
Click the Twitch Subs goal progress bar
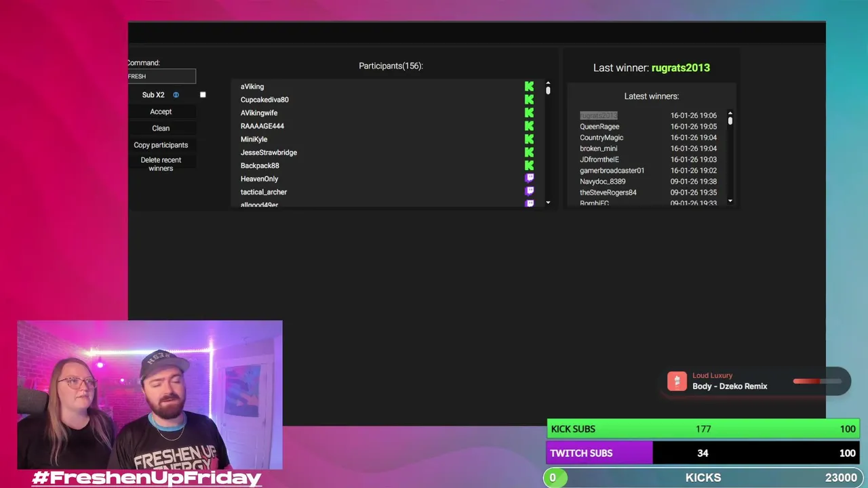pyautogui.click(x=703, y=453)
